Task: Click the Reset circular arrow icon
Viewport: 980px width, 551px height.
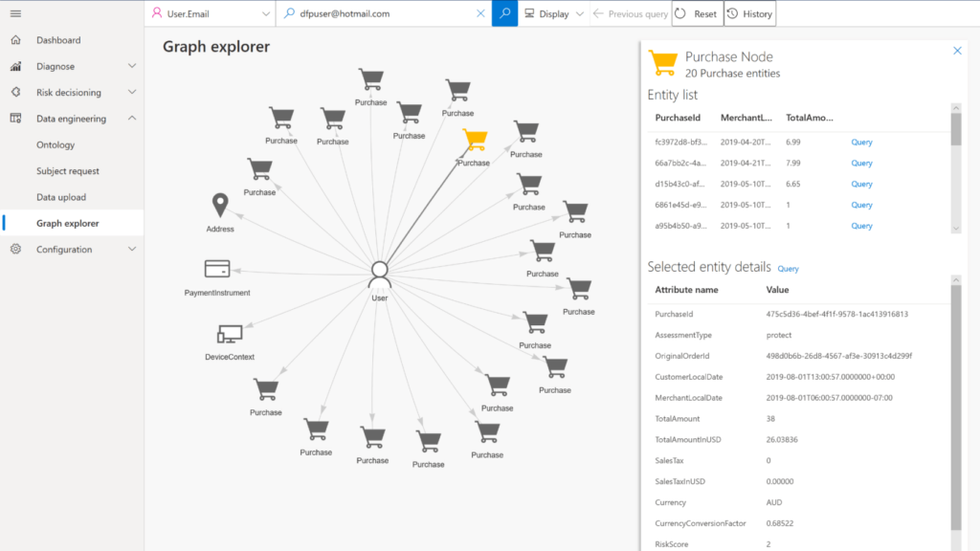Action: click(680, 13)
